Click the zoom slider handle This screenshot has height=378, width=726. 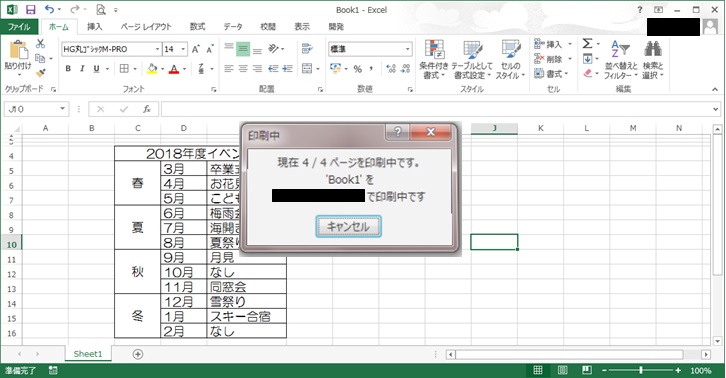pyautogui.click(x=641, y=370)
